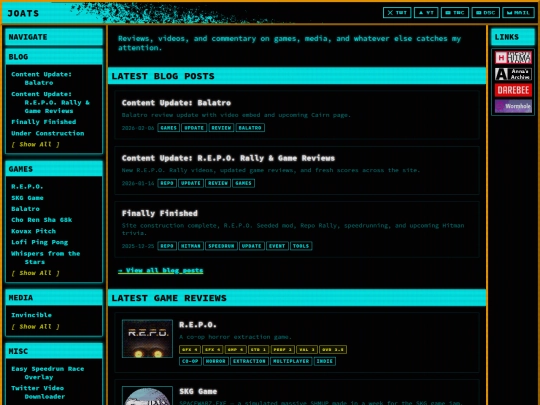
Task: Expand Media list with Show All
Action: click(x=35, y=326)
